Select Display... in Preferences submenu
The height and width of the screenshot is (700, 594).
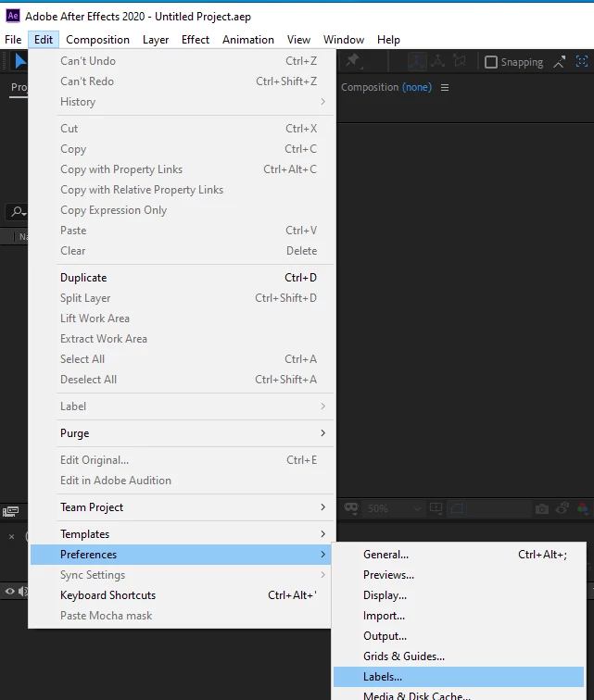[459, 595]
